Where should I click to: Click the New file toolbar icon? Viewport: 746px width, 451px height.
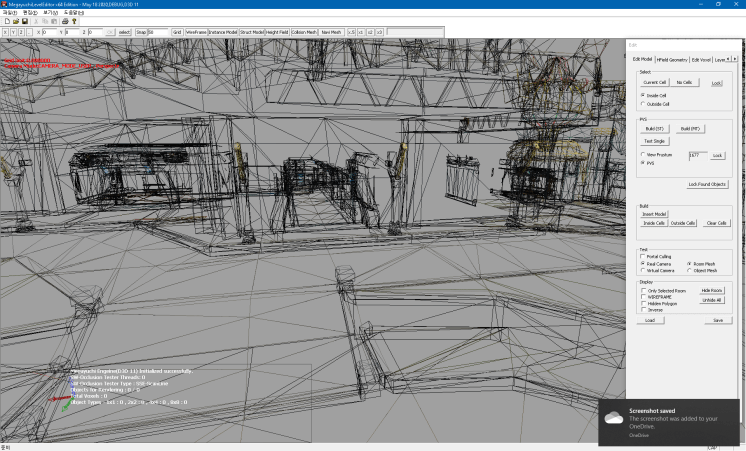pyautogui.click(x=6, y=21)
